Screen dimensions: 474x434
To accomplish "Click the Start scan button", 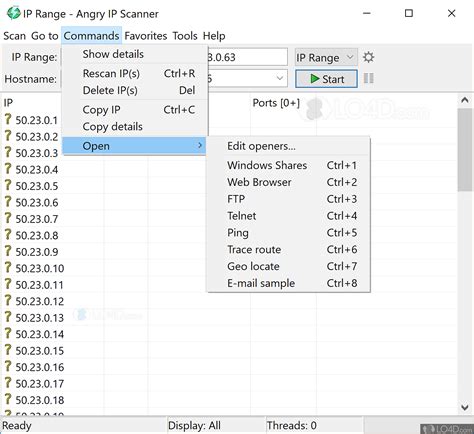I will coord(326,79).
